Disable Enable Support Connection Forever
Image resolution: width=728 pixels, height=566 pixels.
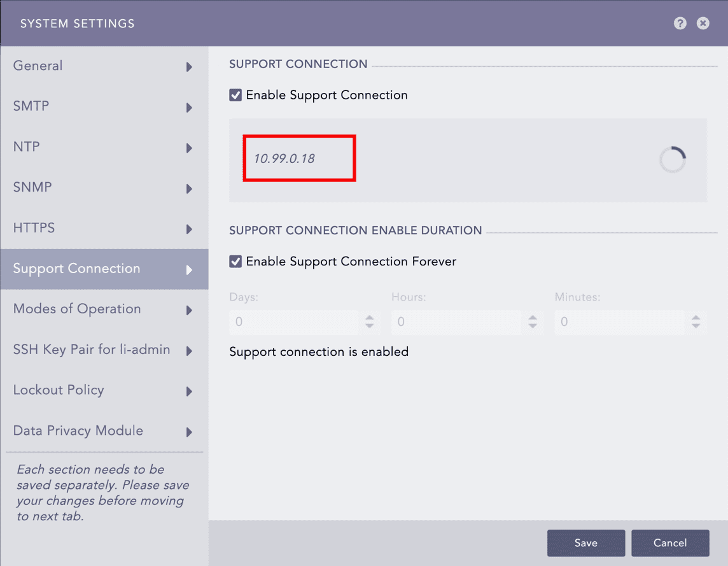pyautogui.click(x=235, y=261)
